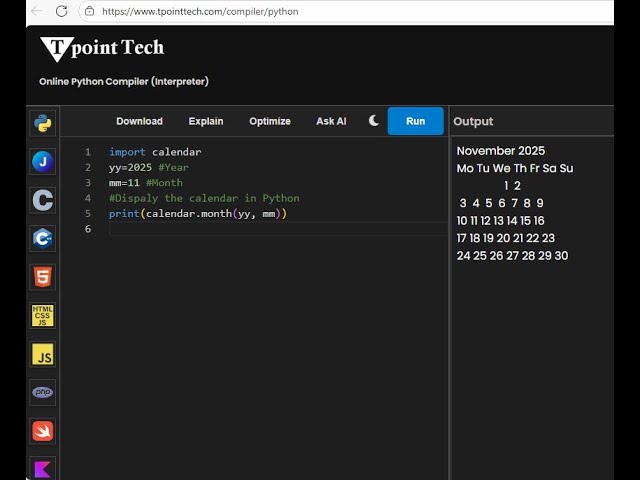The width and height of the screenshot is (640, 480).
Task: Run the Python code
Action: pos(416,121)
